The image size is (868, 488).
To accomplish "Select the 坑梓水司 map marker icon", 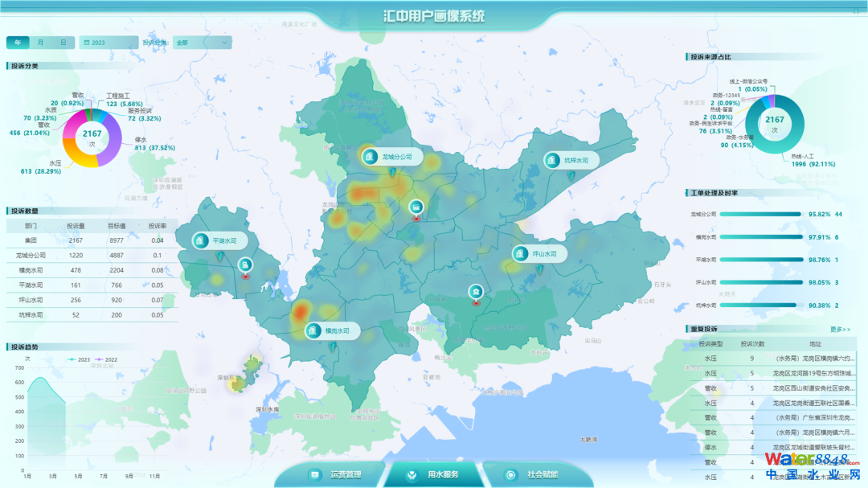I will 553,161.
